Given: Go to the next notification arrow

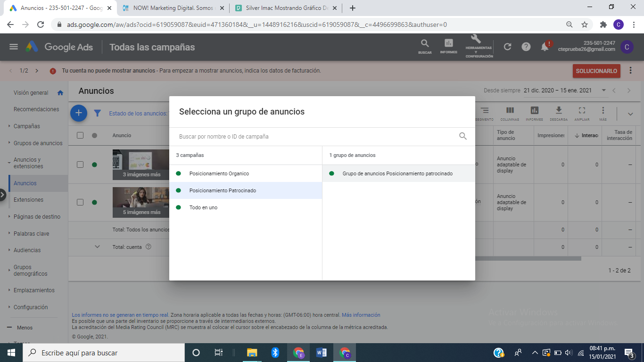Looking at the screenshot, I should pyautogui.click(x=37, y=71).
